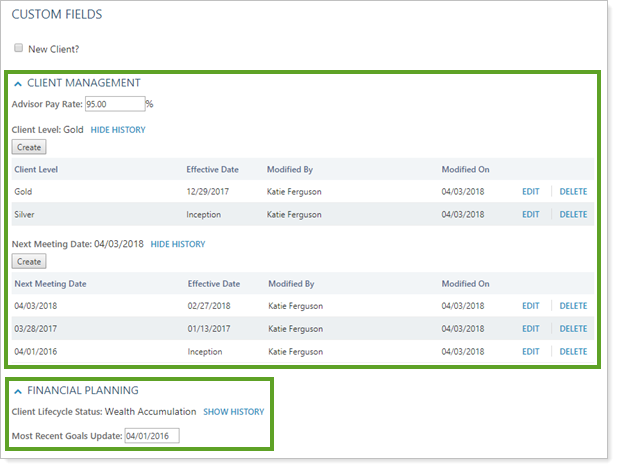This screenshot has height=468, width=617.
Task: Click the Advisor Pay Rate input field
Action: tap(114, 104)
